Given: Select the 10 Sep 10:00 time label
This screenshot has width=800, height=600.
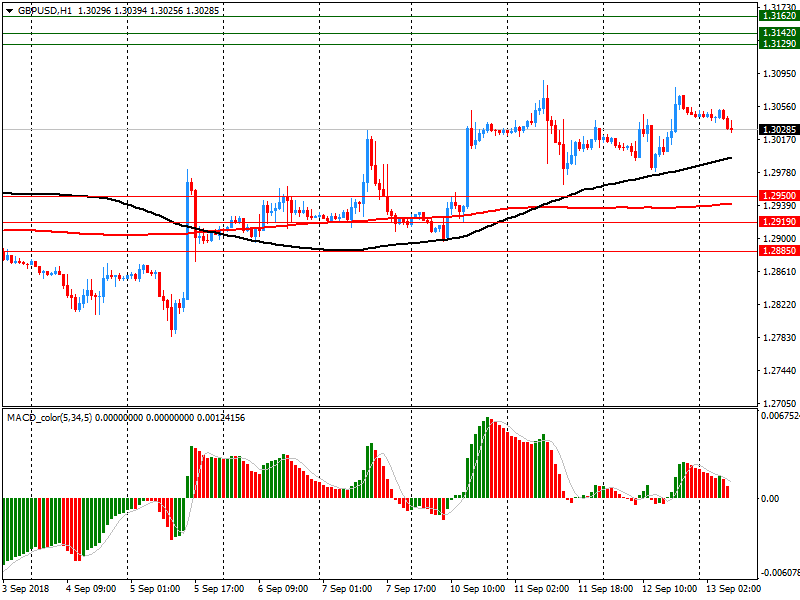Looking at the screenshot, I should pyautogui.click(x=477, y=590).
